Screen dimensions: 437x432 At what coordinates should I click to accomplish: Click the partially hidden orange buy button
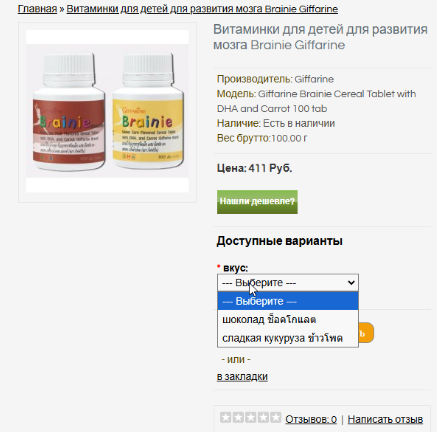pyautogui.click(x=366, y=332)
